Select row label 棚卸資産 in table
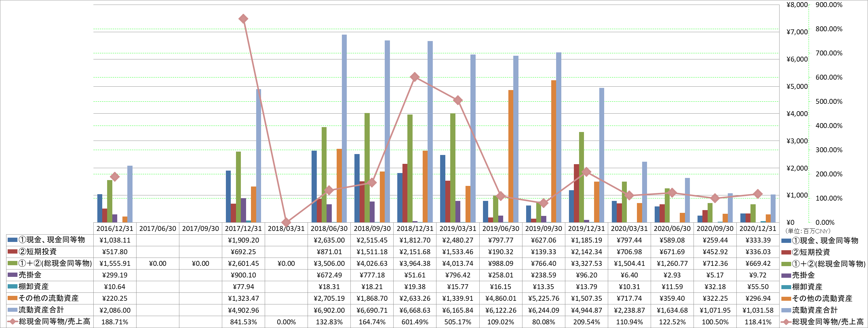The width and height of the screenshot is (868, 328). (x=33, y=287)
